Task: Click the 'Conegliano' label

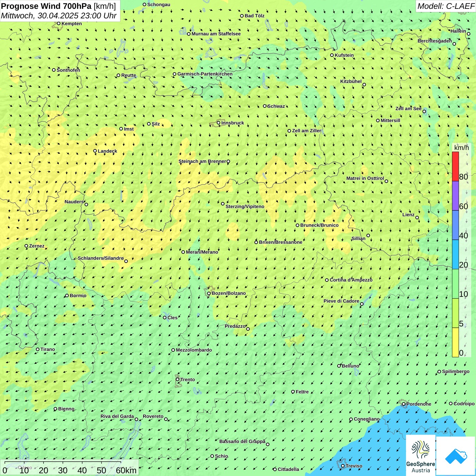Action: tap(367, 419)
